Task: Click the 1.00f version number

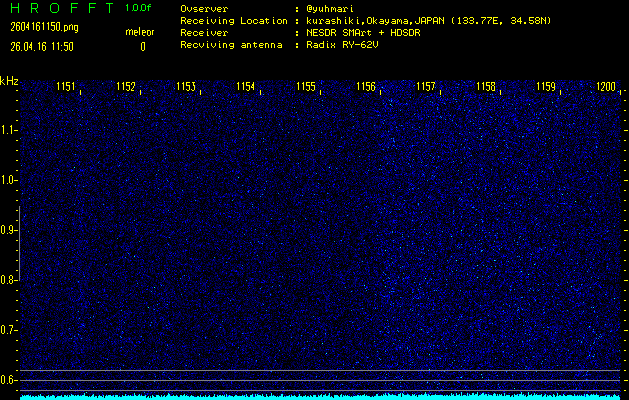Action: pos(138,8)
